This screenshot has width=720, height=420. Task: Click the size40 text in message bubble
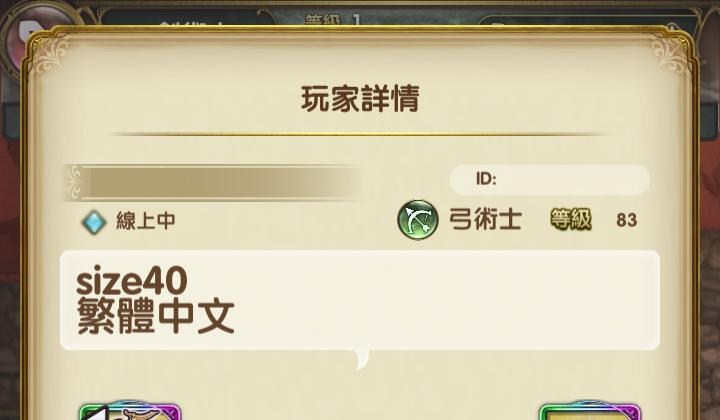(132, 281)
